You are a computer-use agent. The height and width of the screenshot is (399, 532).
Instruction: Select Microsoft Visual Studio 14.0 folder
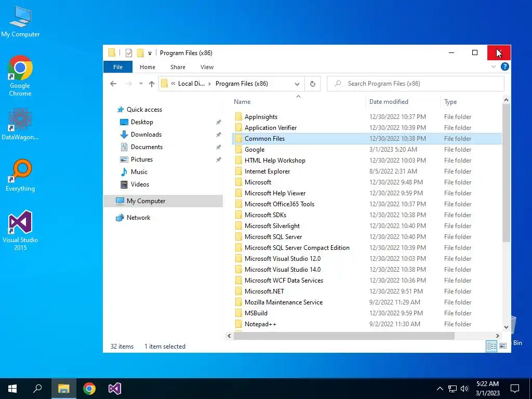pos(367,270)
